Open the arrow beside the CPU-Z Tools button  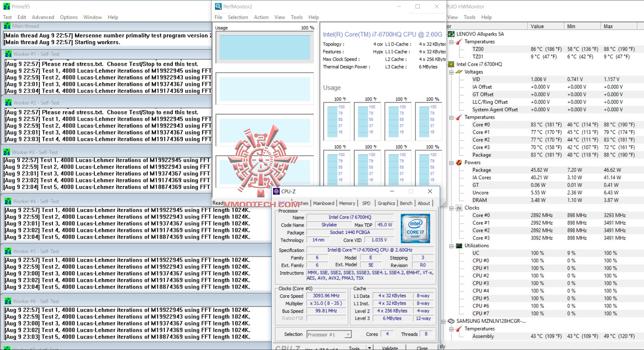[369, 348]
